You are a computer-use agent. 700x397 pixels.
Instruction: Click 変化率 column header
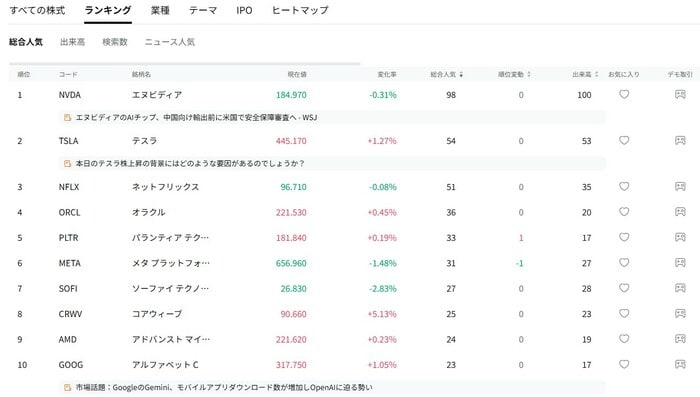pos(387,74)
